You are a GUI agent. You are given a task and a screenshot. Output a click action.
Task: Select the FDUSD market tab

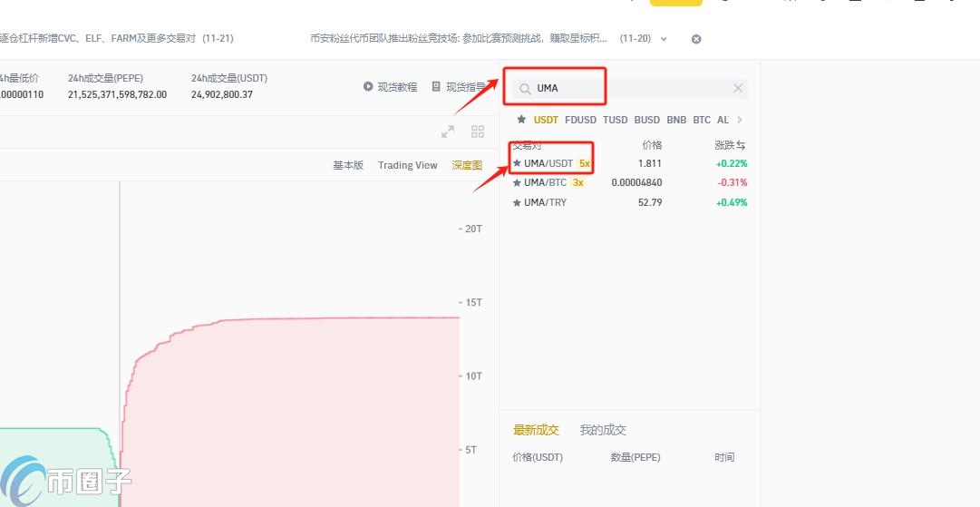(580, 120)
